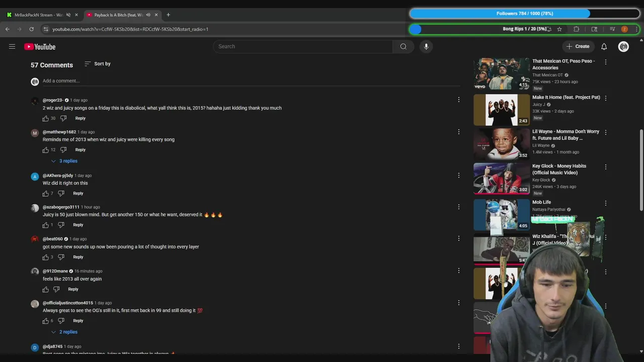Dislike the @roger23- comment
The height and width of the screenshot is (362, 644).
(x=63, y=118)
